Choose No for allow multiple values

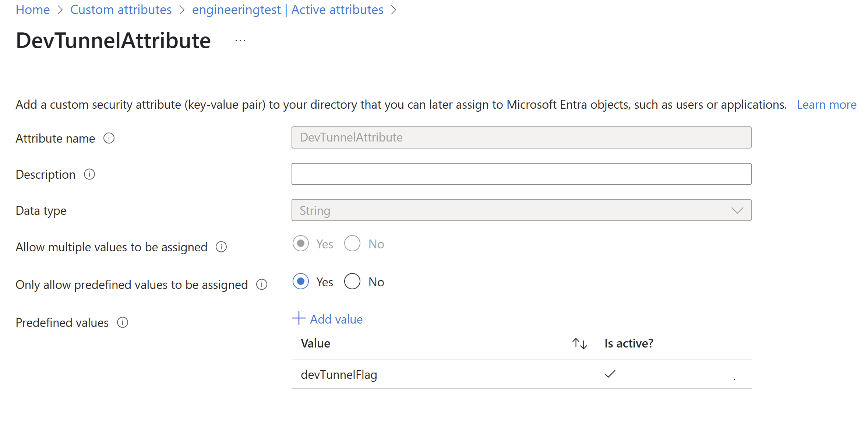pyautogui.click(x=352, y=244)
